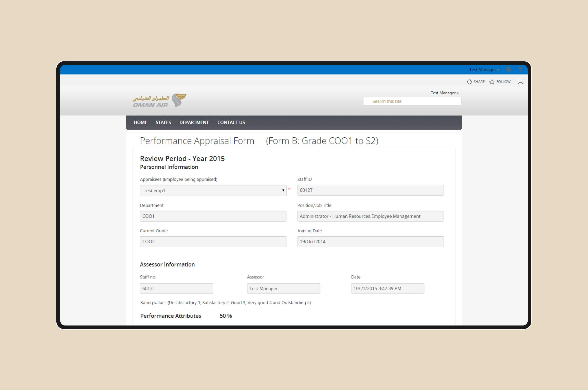Open the CONTACT US navigation link
588x390 pixels.
pos(231,122)
